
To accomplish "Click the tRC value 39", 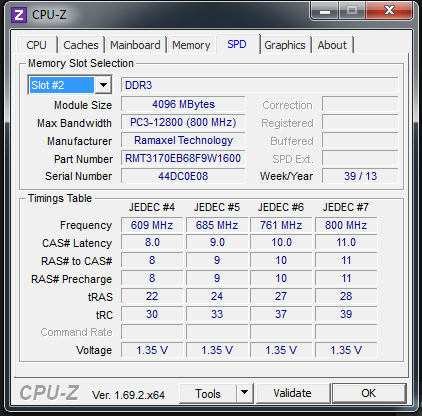I will [346, 314].
